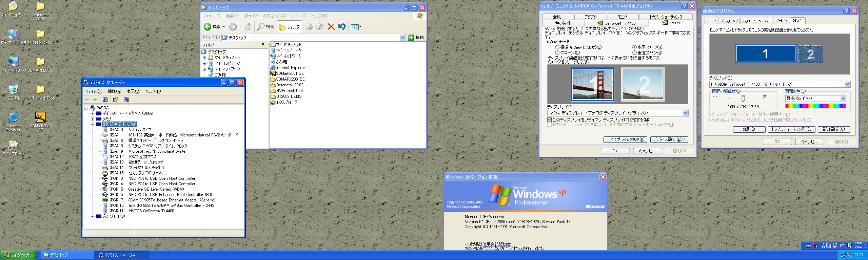Select monitor 2 image in nView panel

click(x=643, y=84)
